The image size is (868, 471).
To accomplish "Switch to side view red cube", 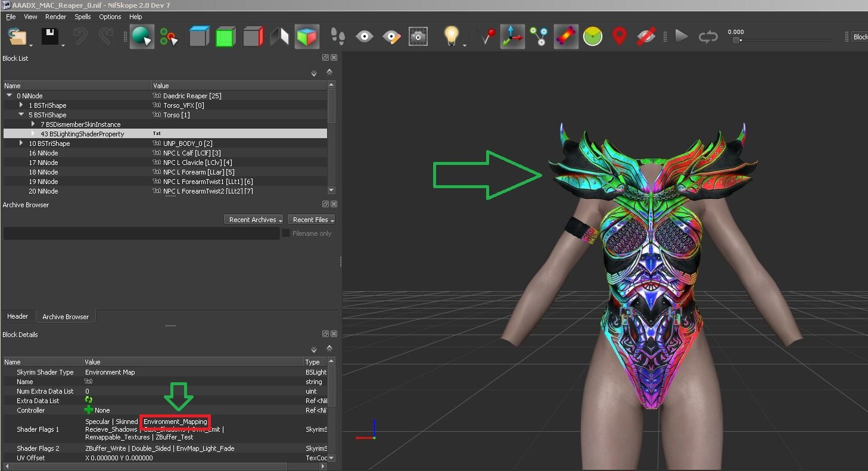I will tap(253, 37).
